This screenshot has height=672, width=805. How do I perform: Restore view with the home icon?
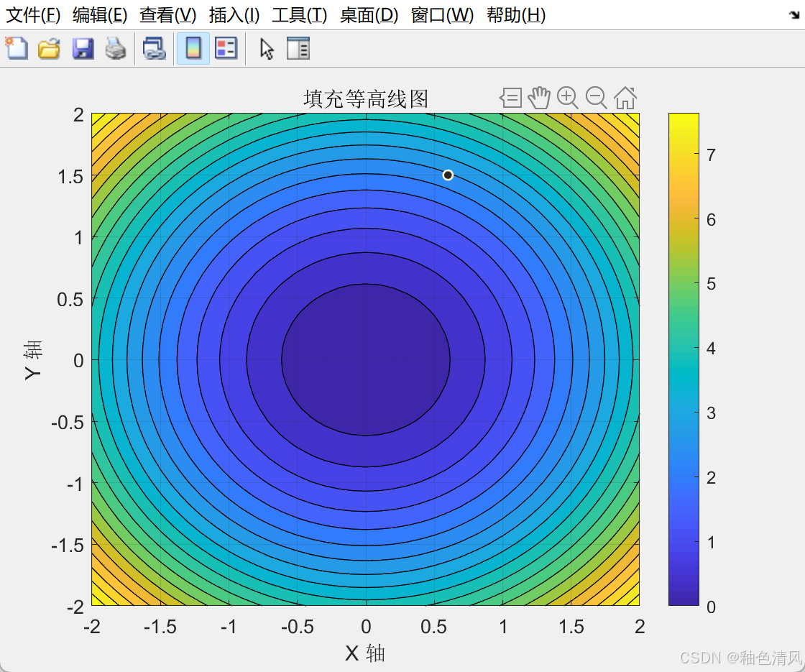click(625, 98)
